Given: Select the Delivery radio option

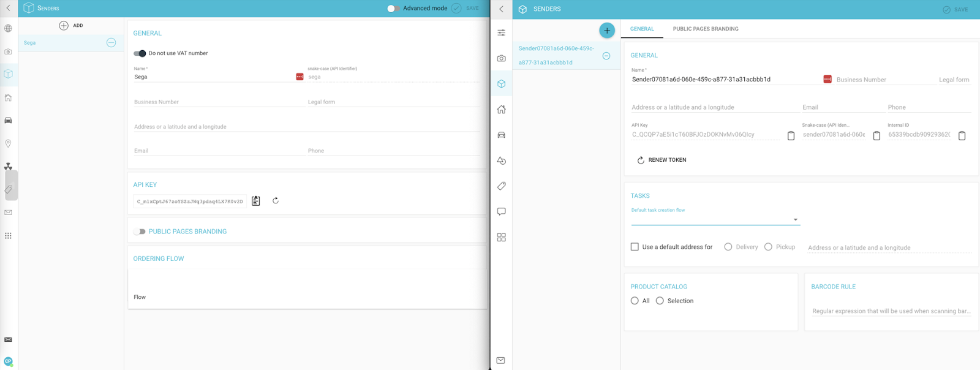Looking at the screenshot, I should 728,247.
